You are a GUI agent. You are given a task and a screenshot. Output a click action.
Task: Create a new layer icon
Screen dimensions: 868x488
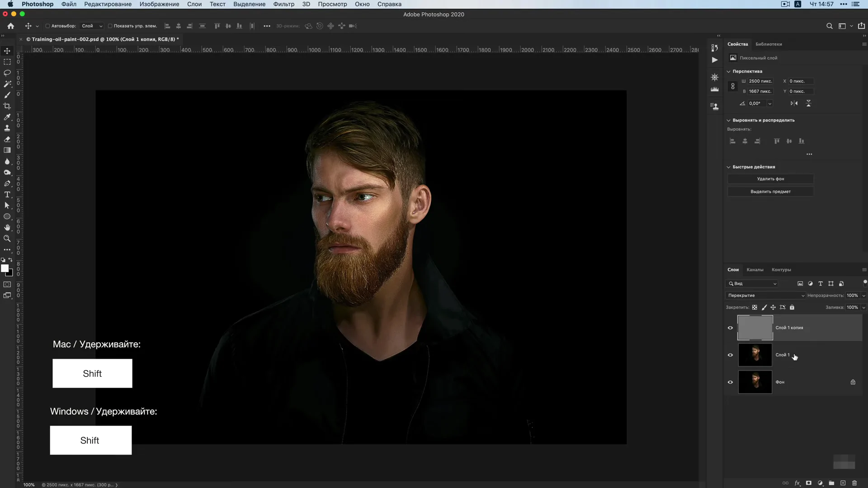click(x=843, y=483)
